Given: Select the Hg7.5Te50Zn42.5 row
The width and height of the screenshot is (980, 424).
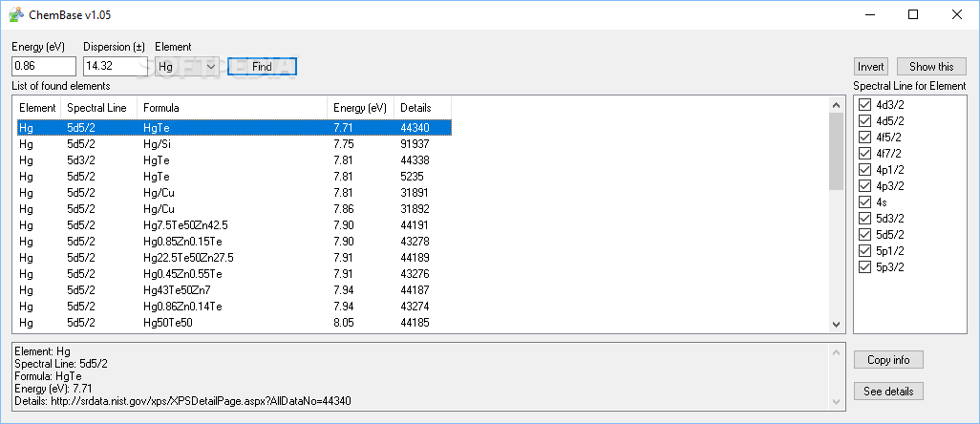Looking at the screenshot, I should pyautogui.click(x=234, y=224).
